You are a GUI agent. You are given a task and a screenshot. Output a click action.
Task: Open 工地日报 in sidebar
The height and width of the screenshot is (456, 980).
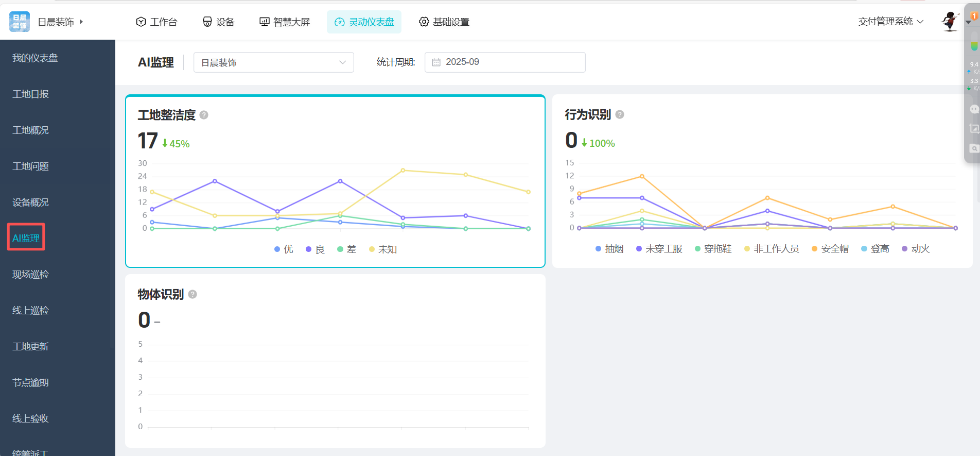30,94
